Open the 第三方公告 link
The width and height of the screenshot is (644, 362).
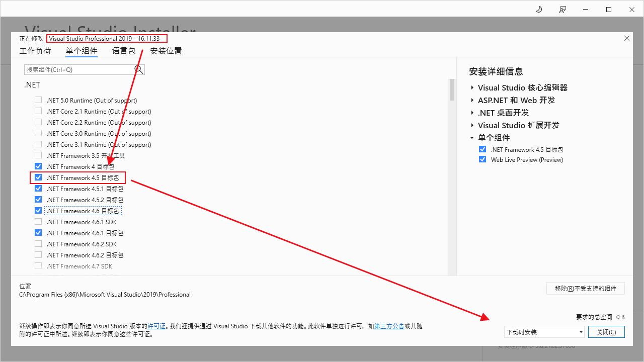(x=389, y=326)
